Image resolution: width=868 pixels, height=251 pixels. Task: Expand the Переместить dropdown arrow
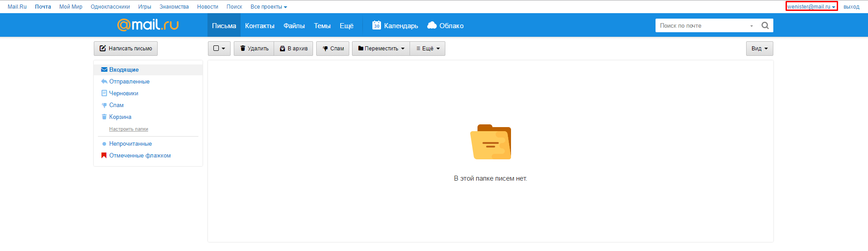(403, 49)
